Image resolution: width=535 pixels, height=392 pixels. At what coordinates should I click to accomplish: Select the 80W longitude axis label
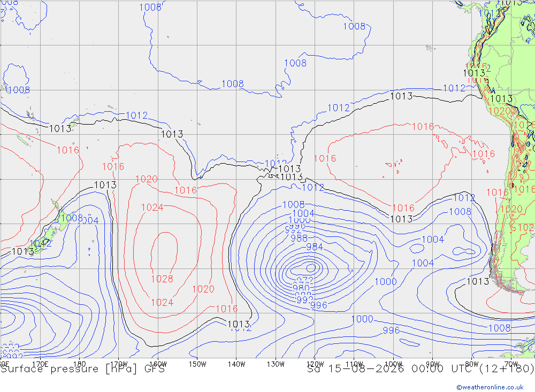(472, 364)
